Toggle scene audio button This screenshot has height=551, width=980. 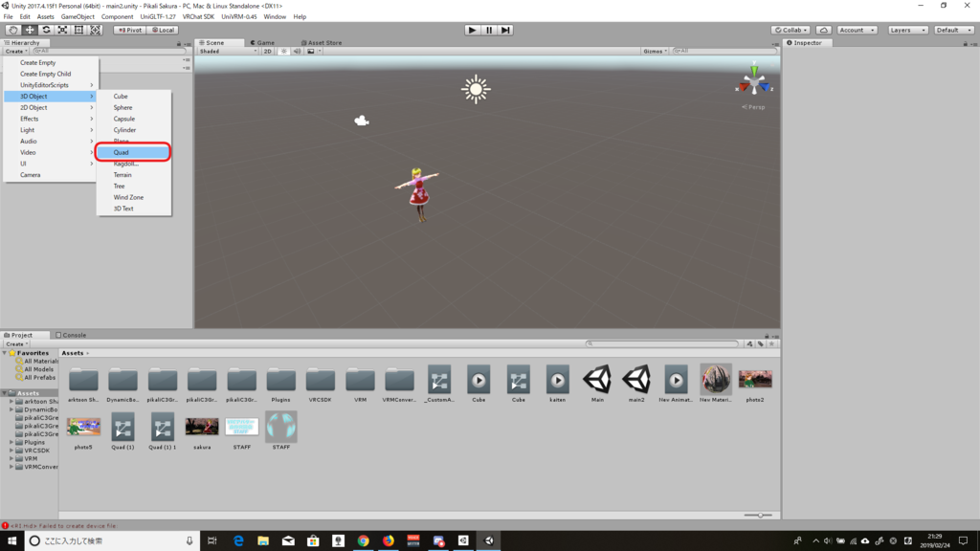pos(297,52)
